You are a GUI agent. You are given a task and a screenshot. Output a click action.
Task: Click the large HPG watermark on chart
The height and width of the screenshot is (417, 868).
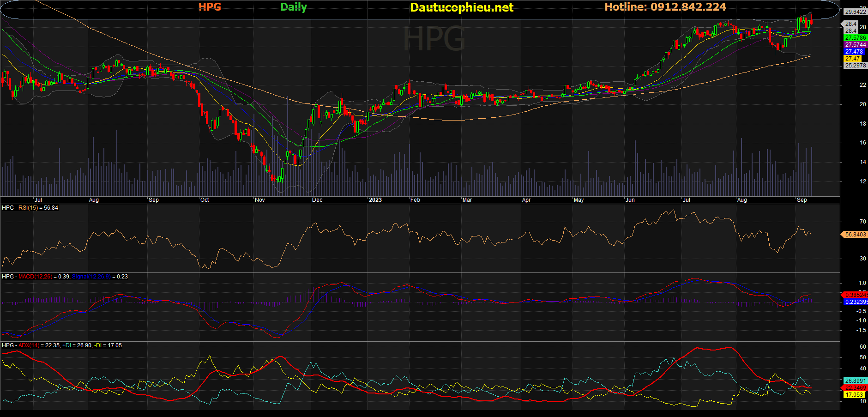pyautogui.click(x=434, y=39)
